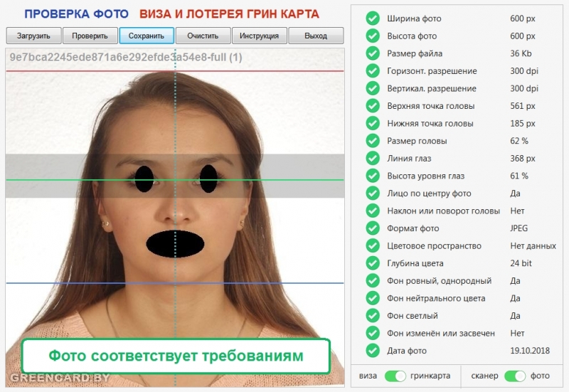Open the Инструкция help
This screenshot has height=392, width=569.
[x=259, y=36]
